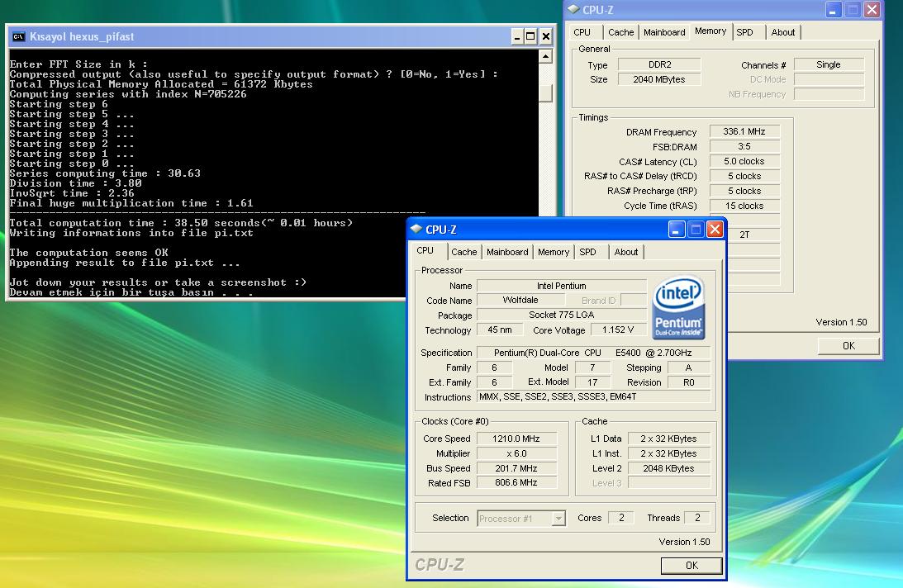Image resolution: width=903 pixels, height=588 pixels.
Task: Click the console vertical scrollbar thumb
Action: click(545, 92)
